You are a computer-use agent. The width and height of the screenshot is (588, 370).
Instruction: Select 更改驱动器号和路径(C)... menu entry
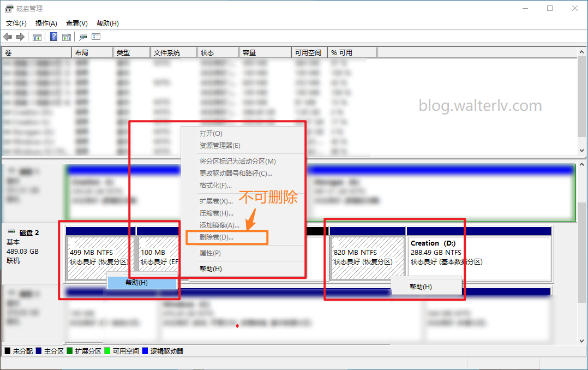tap(236, 174)
